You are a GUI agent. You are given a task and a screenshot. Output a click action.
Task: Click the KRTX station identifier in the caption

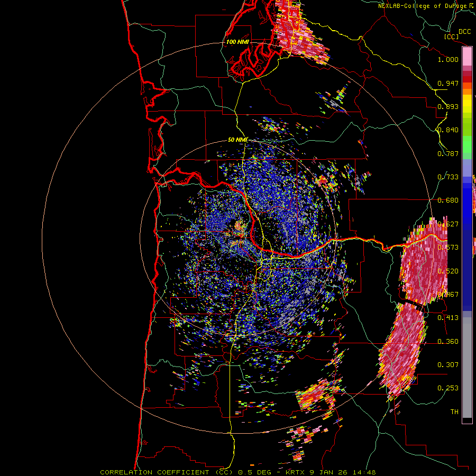(296, 472)
